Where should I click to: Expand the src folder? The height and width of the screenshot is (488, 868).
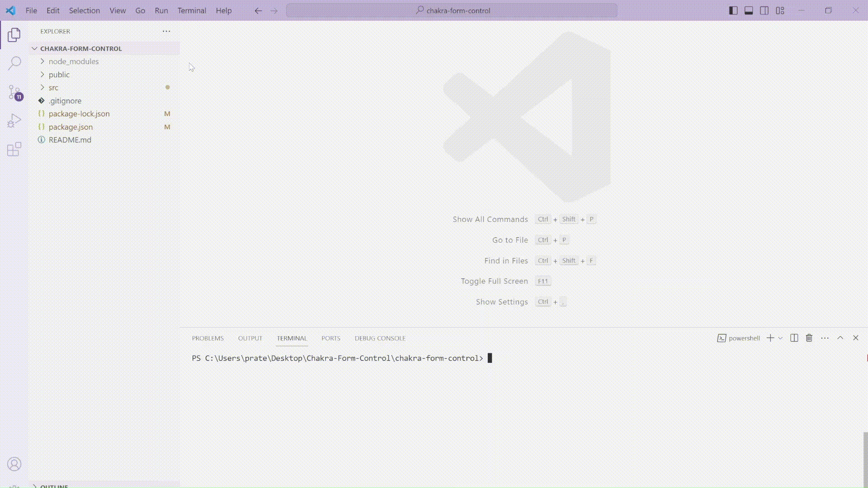click(x=53, y=88)
